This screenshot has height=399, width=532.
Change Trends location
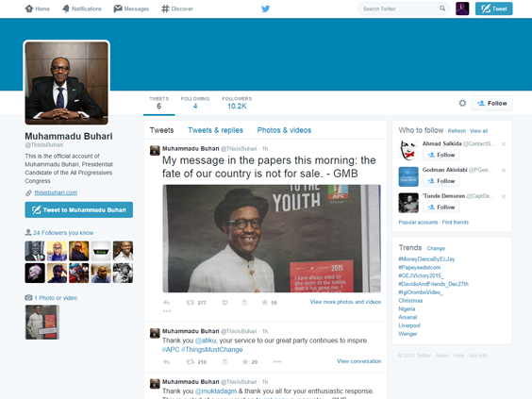pos(436,248)
